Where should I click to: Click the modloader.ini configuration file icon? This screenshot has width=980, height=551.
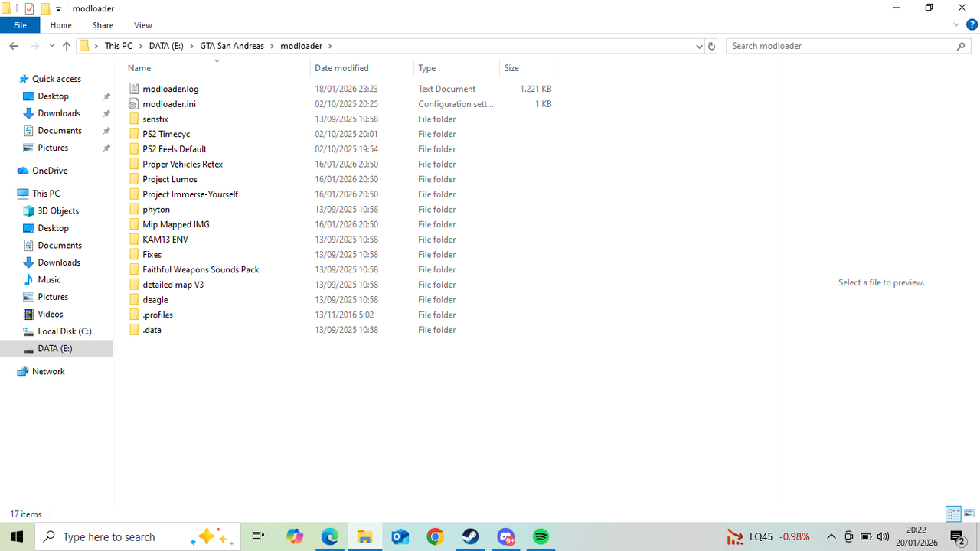point(134,104)
